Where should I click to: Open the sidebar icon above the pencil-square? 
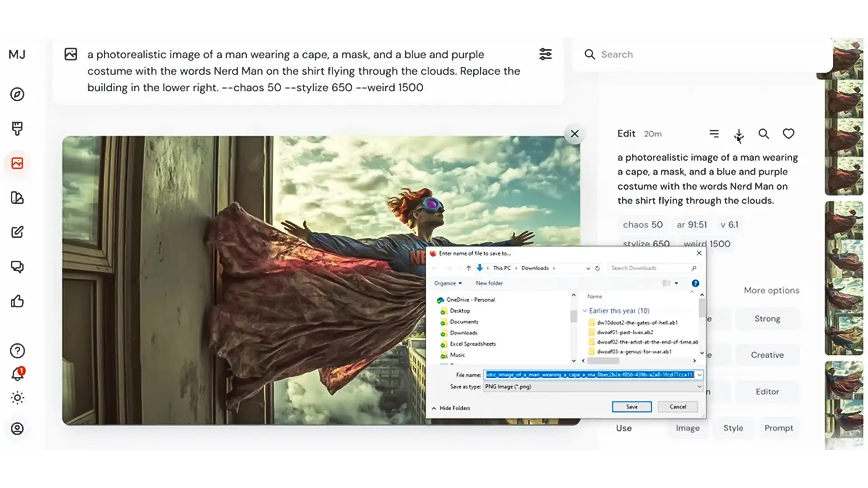17,198
